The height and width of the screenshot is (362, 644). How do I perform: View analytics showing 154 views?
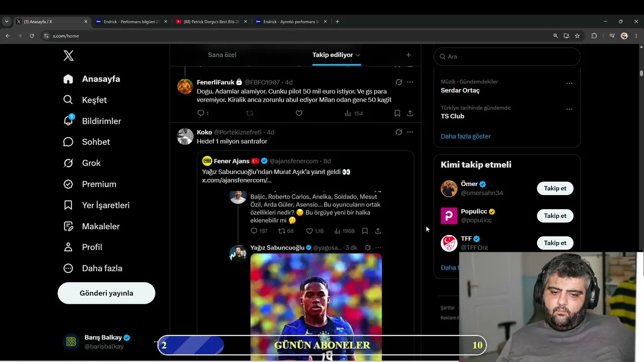click(354, 113)
